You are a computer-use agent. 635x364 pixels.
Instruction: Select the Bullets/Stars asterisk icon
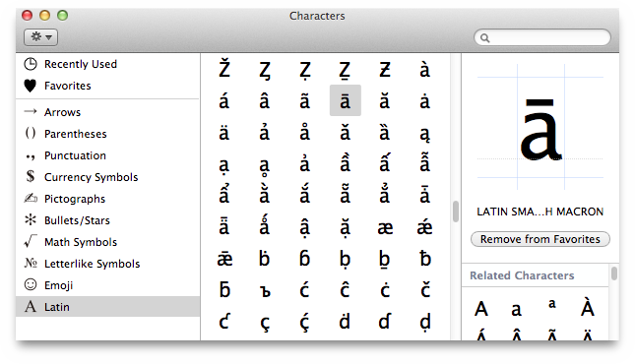pyautogui.click(x=31, y=219)
